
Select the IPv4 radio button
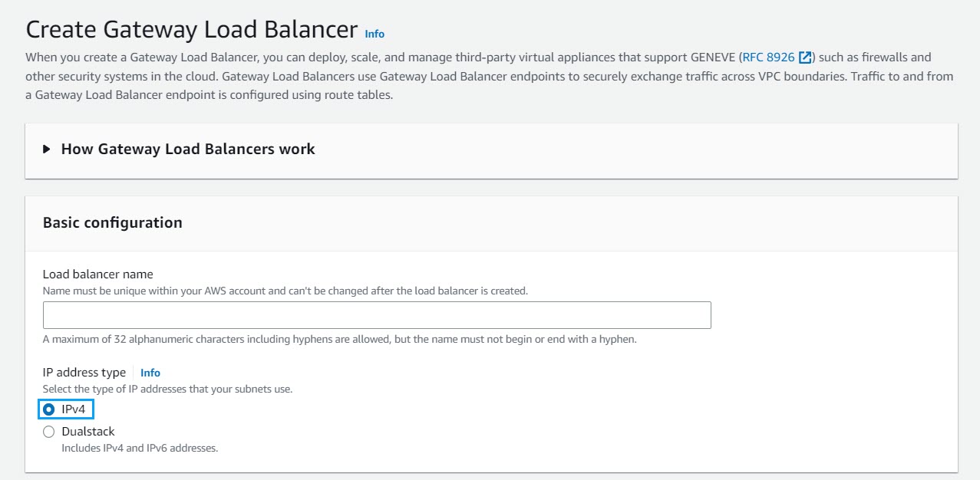(49, 409)
